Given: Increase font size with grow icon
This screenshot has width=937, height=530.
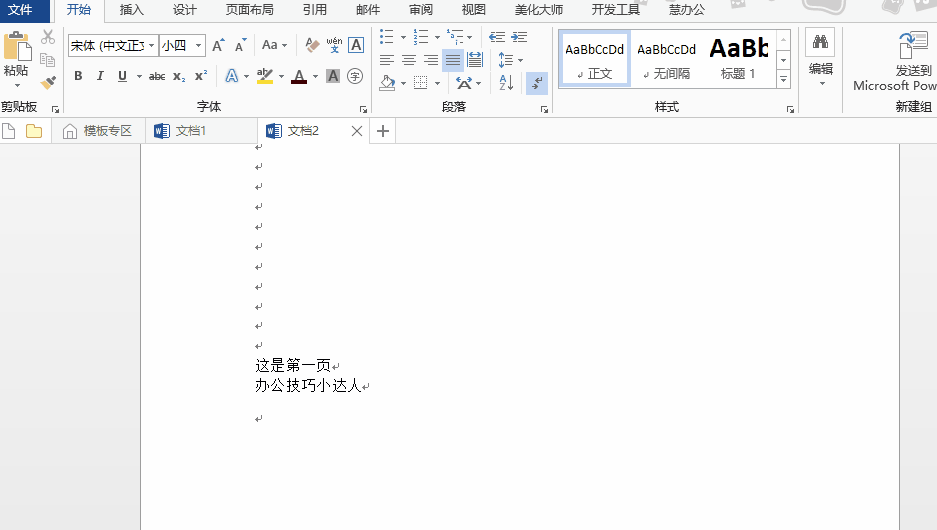Looking at the screenshot, I should coord(219,45).
